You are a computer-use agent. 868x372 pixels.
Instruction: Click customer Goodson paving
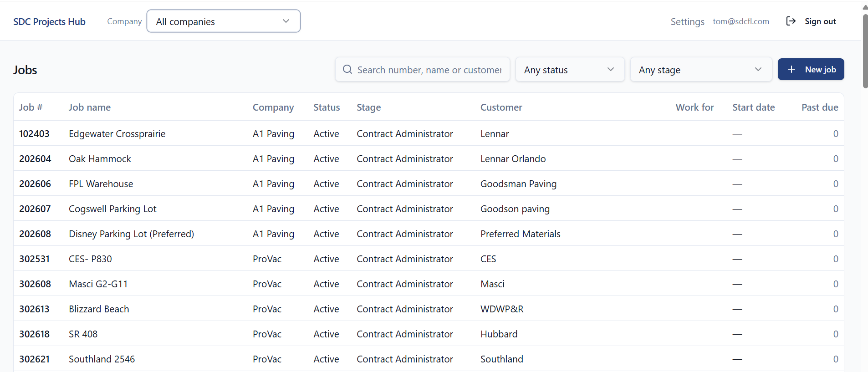[x=515, y=209]
